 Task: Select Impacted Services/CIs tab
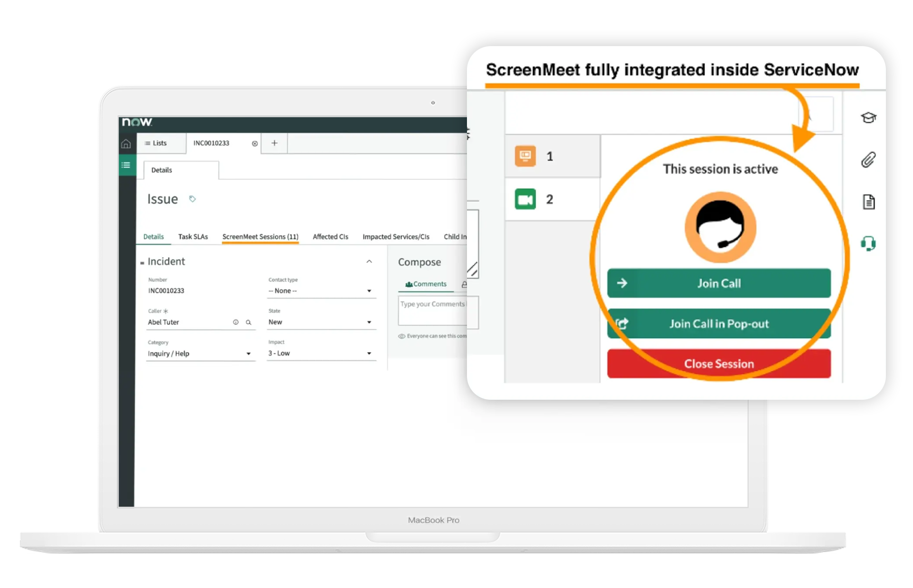tap(396, 237)
